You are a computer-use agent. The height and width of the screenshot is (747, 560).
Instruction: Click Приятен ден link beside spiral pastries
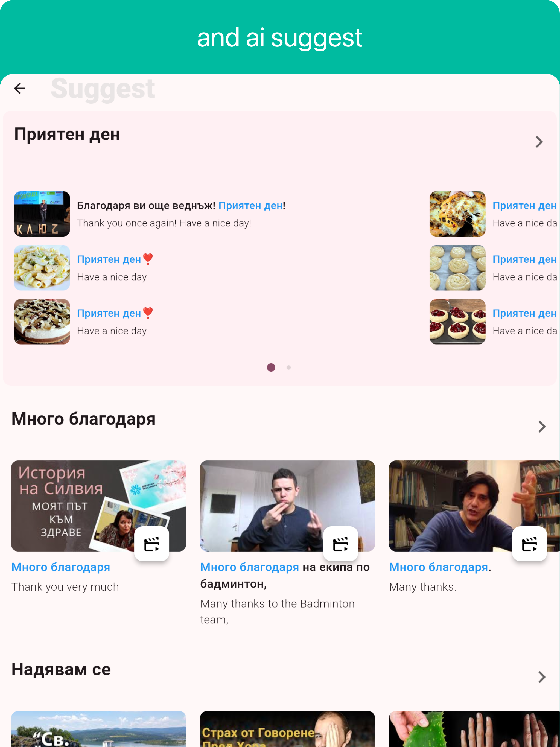[x=524, y=259]
